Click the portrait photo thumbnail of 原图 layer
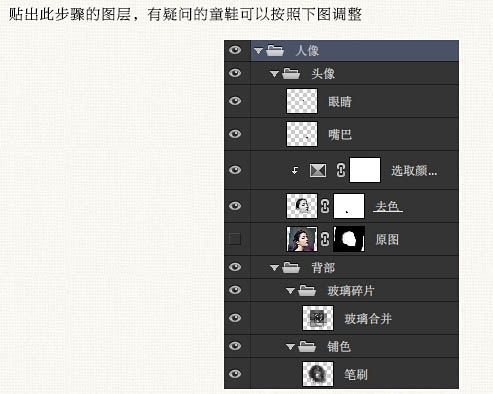The image size is (493, 394). coord(302,239)
